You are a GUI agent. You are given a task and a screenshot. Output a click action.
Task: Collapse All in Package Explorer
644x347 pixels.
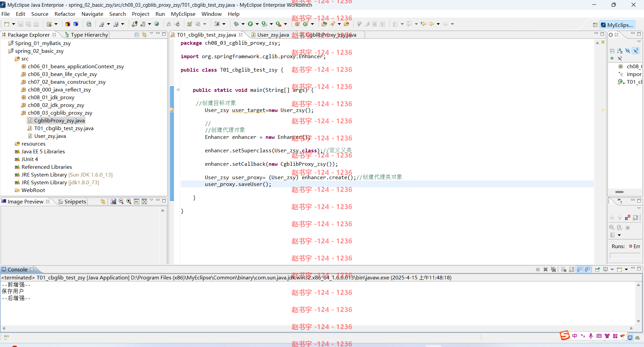pos(137,35)
